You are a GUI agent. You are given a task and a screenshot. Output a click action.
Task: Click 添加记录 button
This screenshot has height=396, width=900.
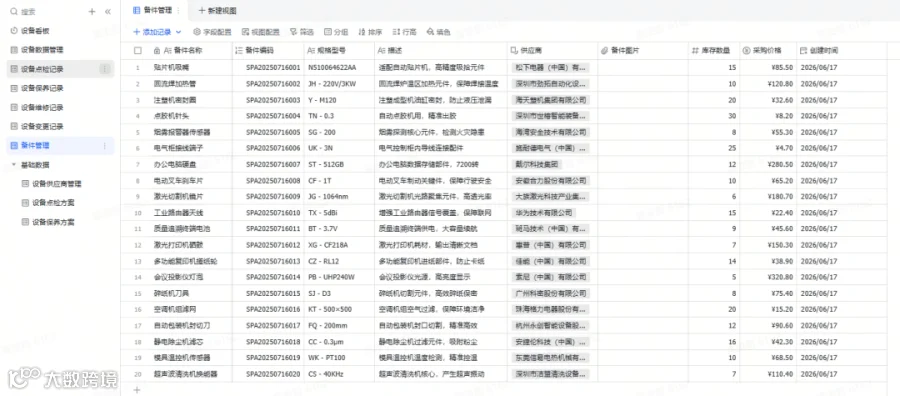click(152, 32)
